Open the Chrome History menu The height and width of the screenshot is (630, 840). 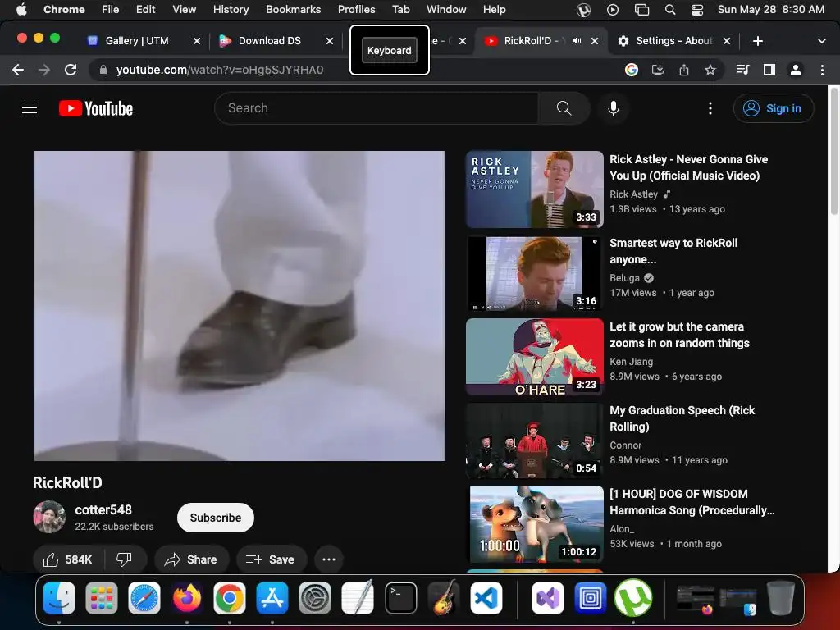[231, 10]
